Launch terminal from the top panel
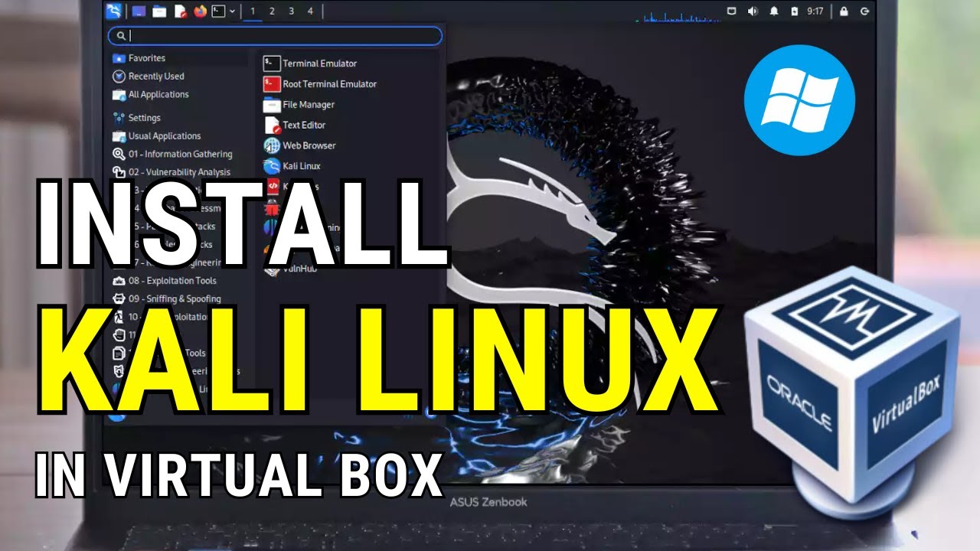Viewport: 980px width, 551px height. tap(219, 11)
